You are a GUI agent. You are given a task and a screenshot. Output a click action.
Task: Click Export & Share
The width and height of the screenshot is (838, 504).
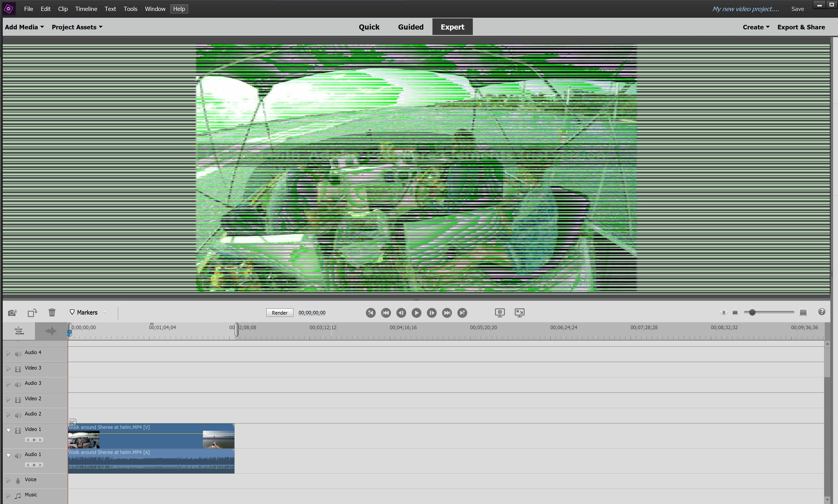801,27
